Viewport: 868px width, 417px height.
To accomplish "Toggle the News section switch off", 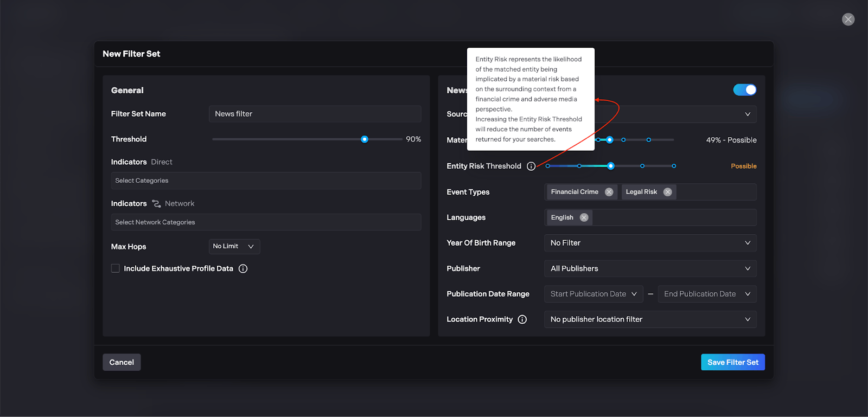I will (744, 90).
